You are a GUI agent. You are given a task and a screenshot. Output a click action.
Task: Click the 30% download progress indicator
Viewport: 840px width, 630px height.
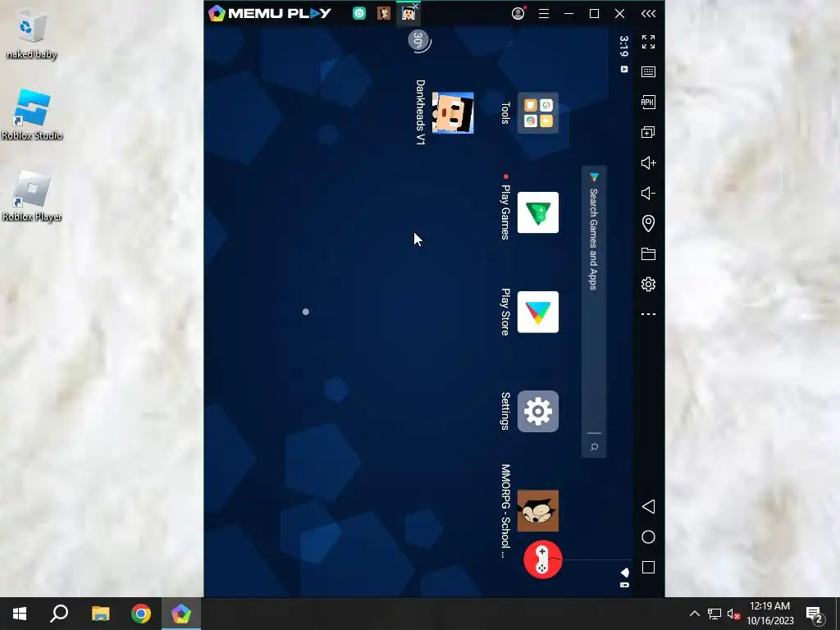(419, 41)
